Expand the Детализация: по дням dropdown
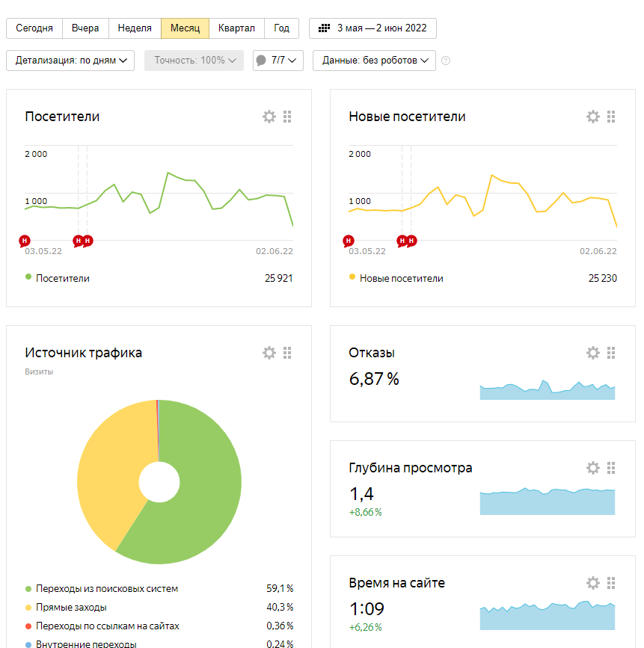The image size is (644, 648). 70,61
